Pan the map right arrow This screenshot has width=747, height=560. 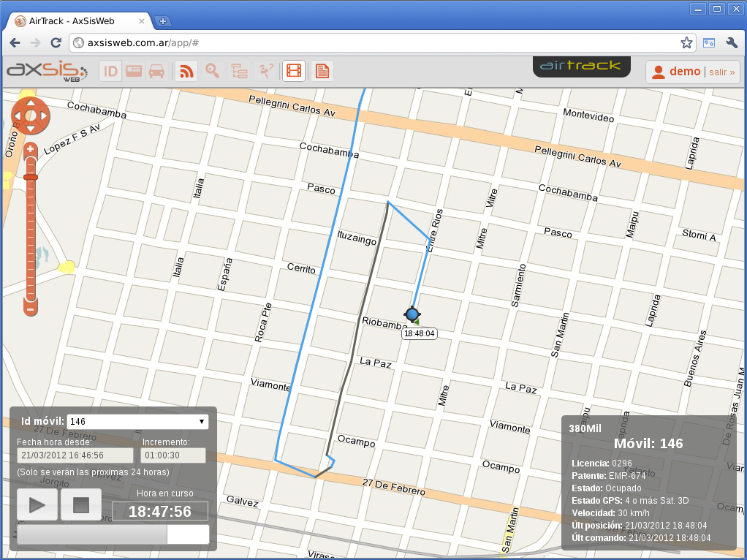[44, 116]
